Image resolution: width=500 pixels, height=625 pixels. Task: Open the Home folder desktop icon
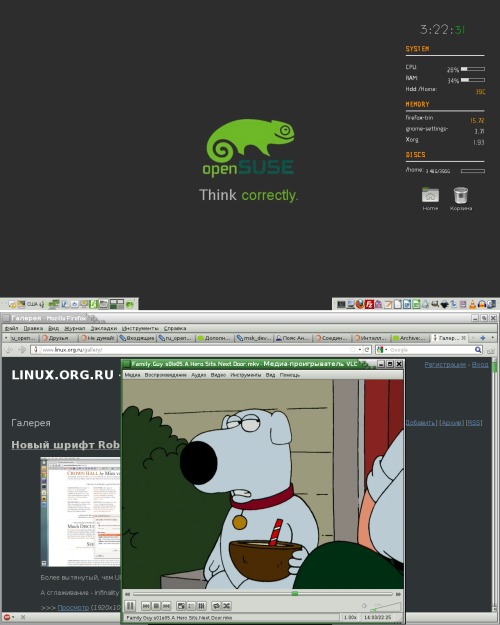click(x=430, y=199)
